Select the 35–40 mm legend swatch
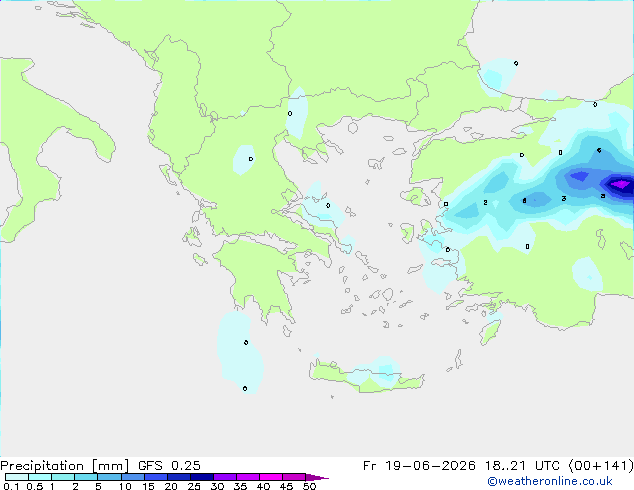634x490 pixels. click(248, 477)
